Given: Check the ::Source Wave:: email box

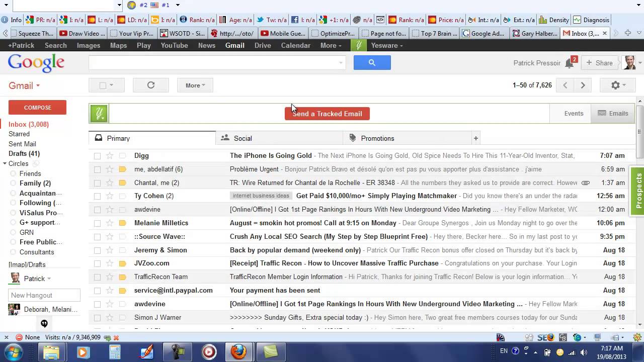Looking at the screenshot, I should coord(97,237).
